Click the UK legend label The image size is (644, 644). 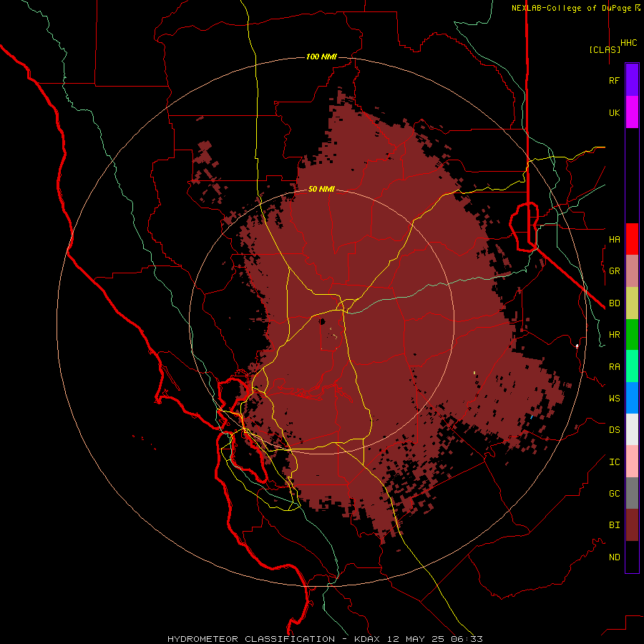point(614,113)
